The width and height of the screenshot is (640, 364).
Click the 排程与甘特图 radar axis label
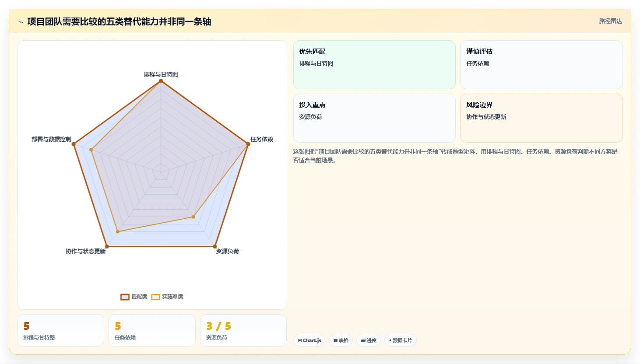point(161,74)
